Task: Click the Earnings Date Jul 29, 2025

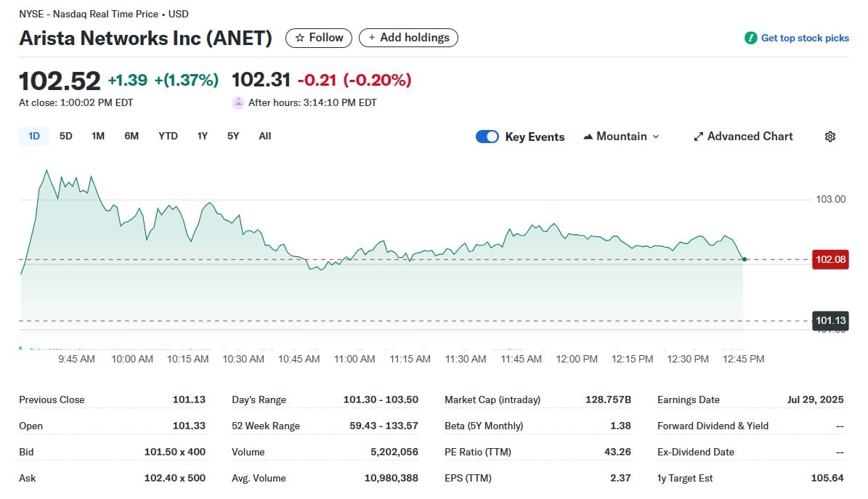Action: pyautogui.click(x=816, y=400)
